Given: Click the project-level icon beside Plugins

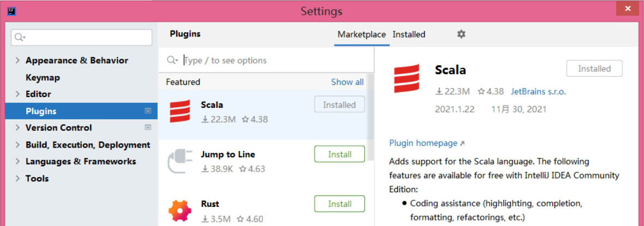Looking at the screenshot, I should (x=148, y=111).
